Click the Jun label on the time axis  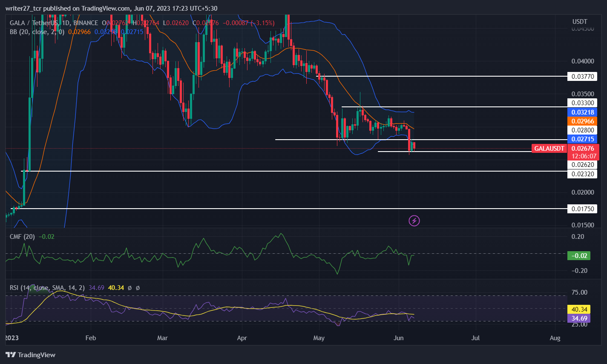399,338
